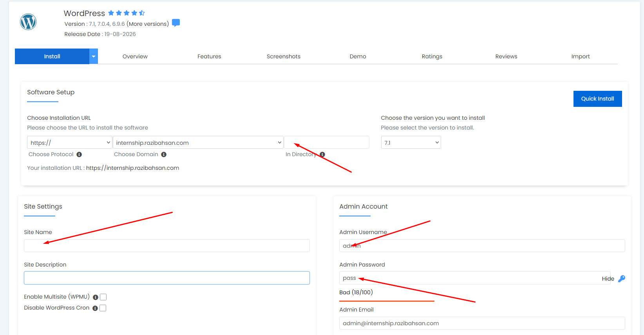The height and width of the screenshot is (335, 644).
Task: Show the In Directory info tooltip
Action: pos(322,155)
